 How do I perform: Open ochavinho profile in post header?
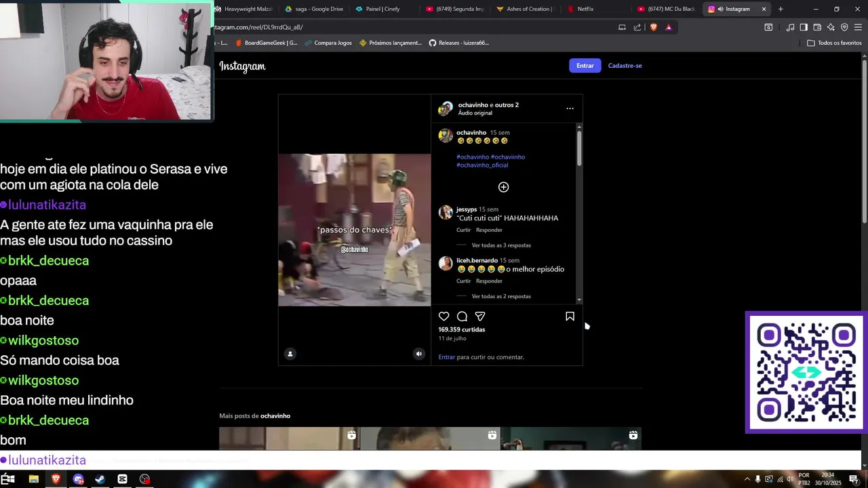tap(473, 105)
